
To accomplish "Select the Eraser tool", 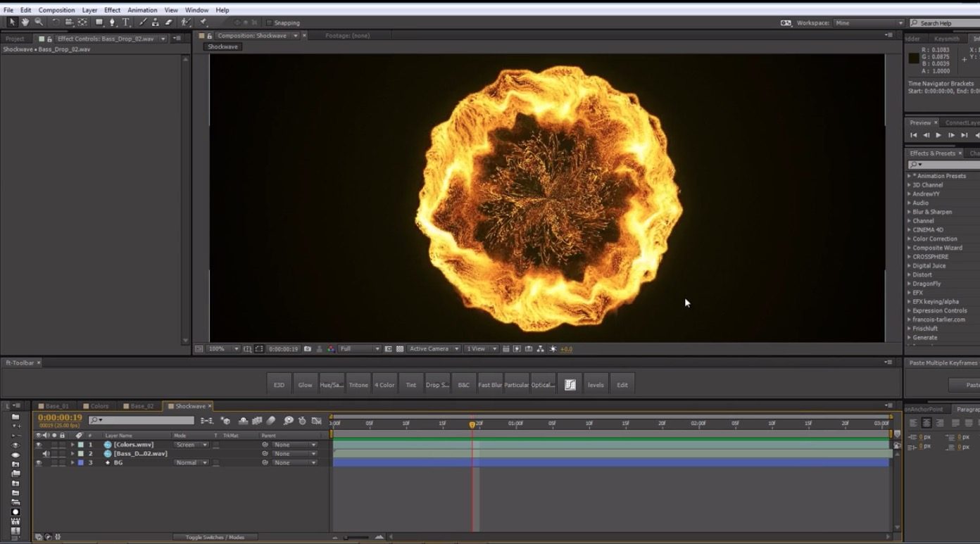I will [x=168, y=23].
